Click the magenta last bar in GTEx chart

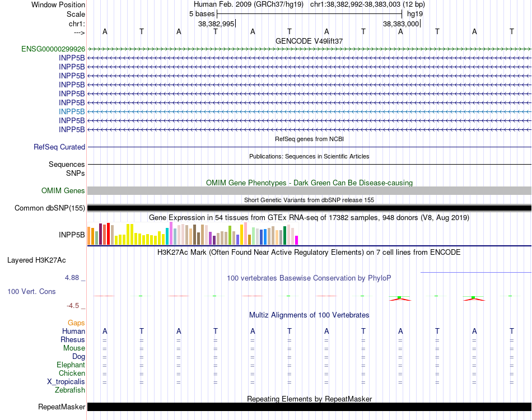(x=297, y=240)
